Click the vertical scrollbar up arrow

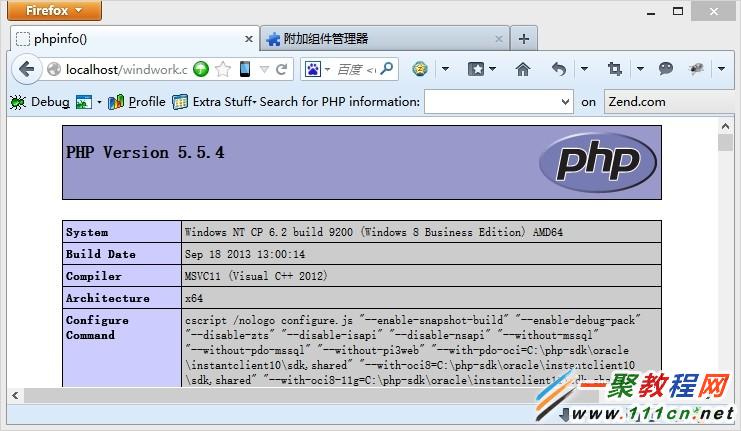tap(725, 126)
